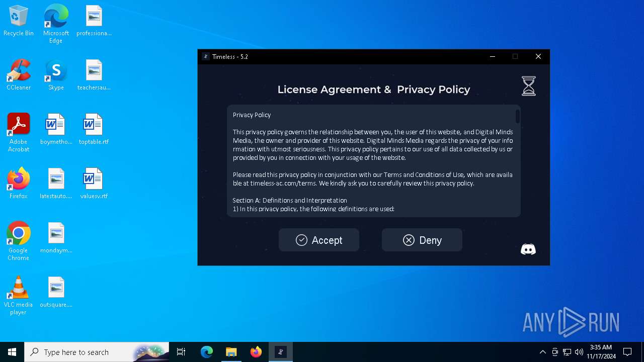Open the notification center

pos(627,352)
